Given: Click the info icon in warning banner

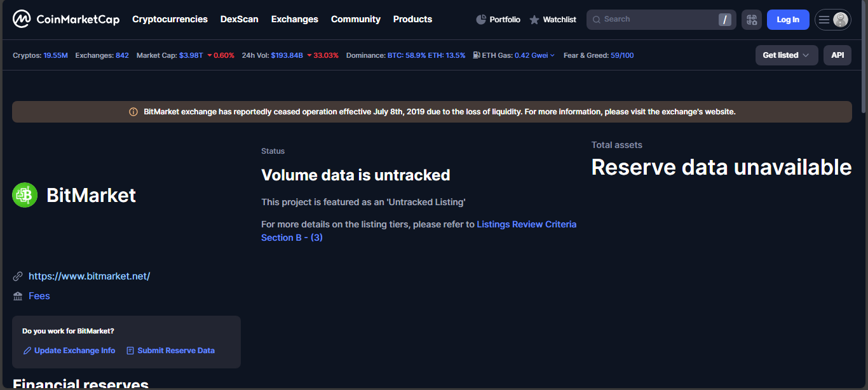Looking at the screenshot, I should (x=133, y=112).
